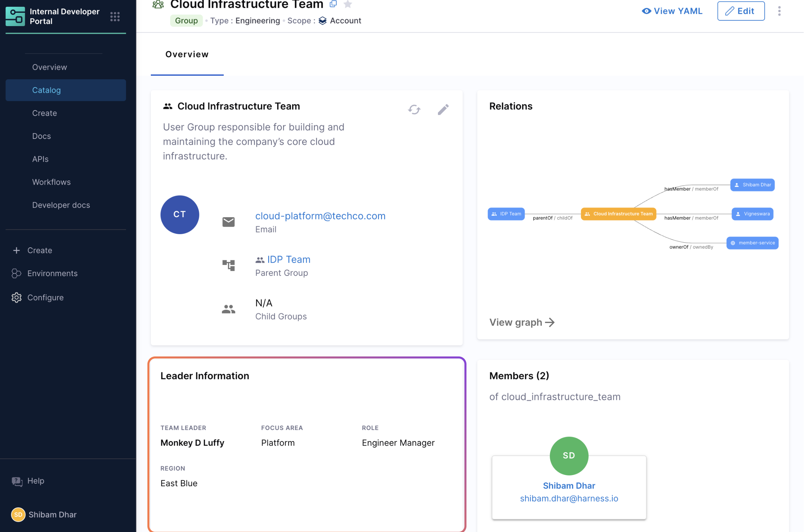Viewport: 804px width, 532px height.
Task: Copy entity name using the copy icon
Action: pyautogui.click(x=333, y=4)
